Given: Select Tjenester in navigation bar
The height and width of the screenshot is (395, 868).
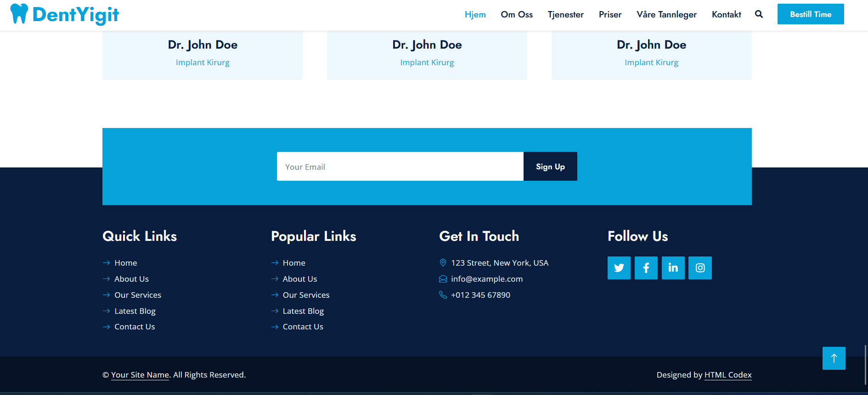Looking at the screenshot, I should pyautogui.click(x=565, y=15).
